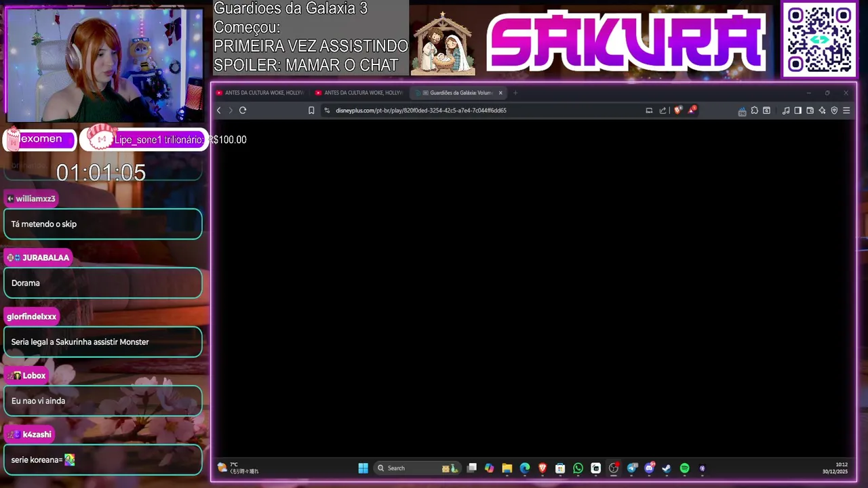Screen dimensions: 868x488
Task: Click the streamer webcam feed
Action: coord(104,65)
